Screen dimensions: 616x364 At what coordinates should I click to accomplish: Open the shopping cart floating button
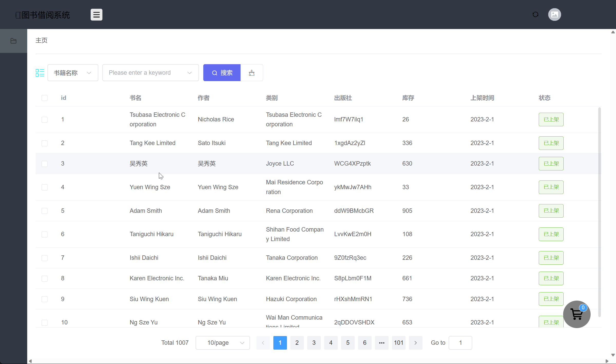click(577, 314)
